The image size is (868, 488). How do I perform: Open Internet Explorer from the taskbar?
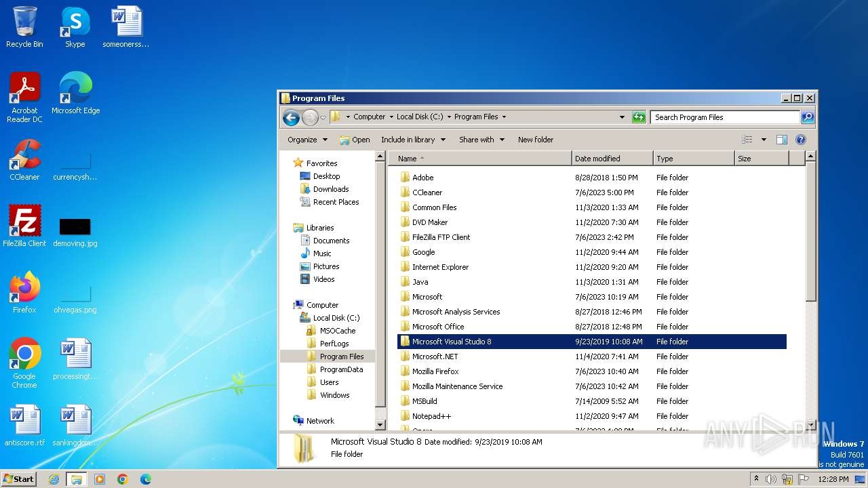(54, 479)
